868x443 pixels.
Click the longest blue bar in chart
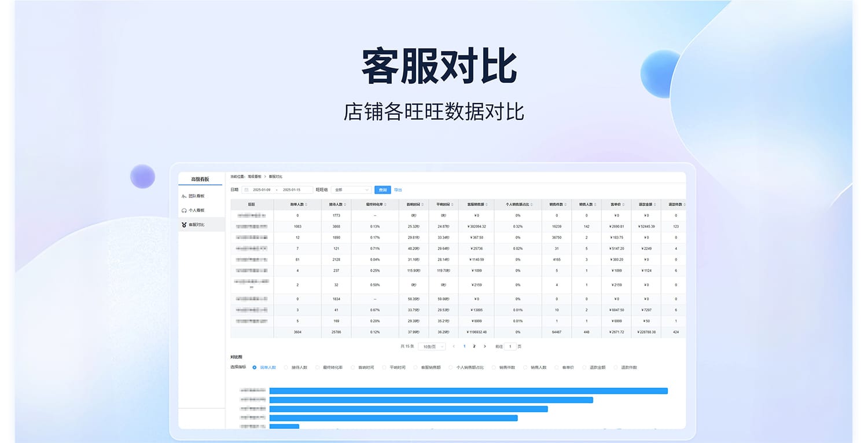[x=468, y=391]
